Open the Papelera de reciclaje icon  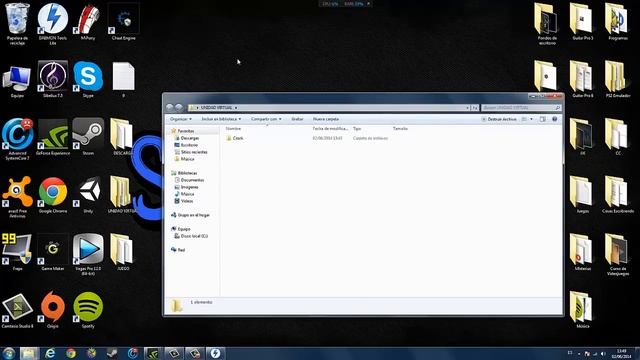click(17, 23)
